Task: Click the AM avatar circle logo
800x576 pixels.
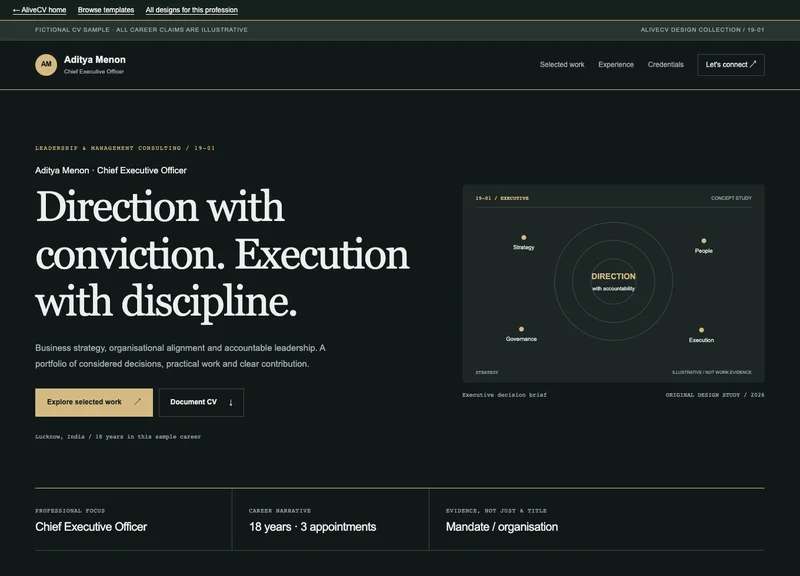Action: [x=46, y=65]
